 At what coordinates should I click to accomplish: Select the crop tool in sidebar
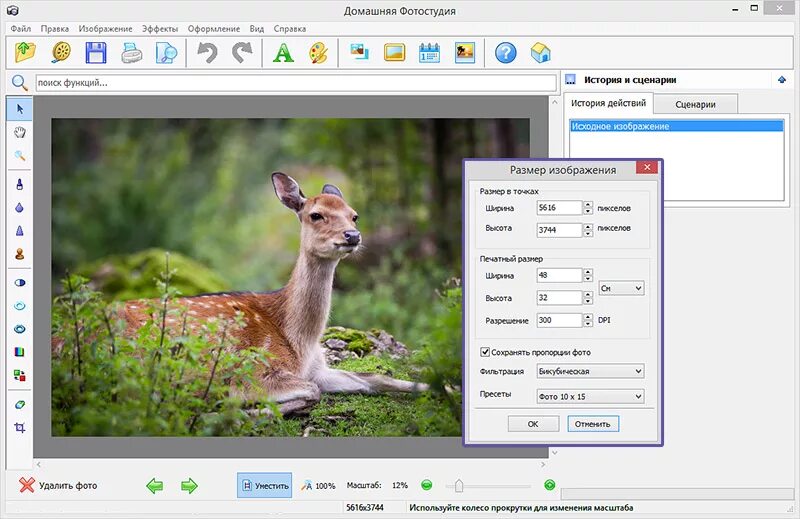(20, 428)
